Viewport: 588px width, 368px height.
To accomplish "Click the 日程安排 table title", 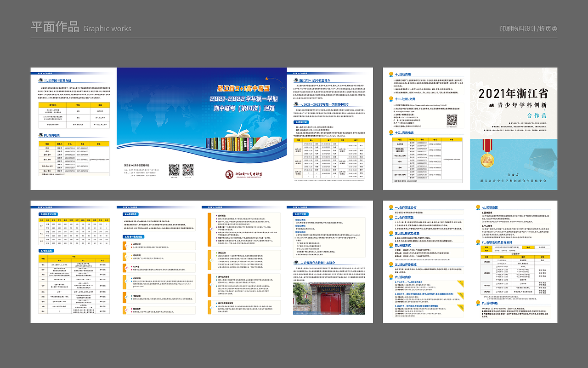I will point(514,253).
